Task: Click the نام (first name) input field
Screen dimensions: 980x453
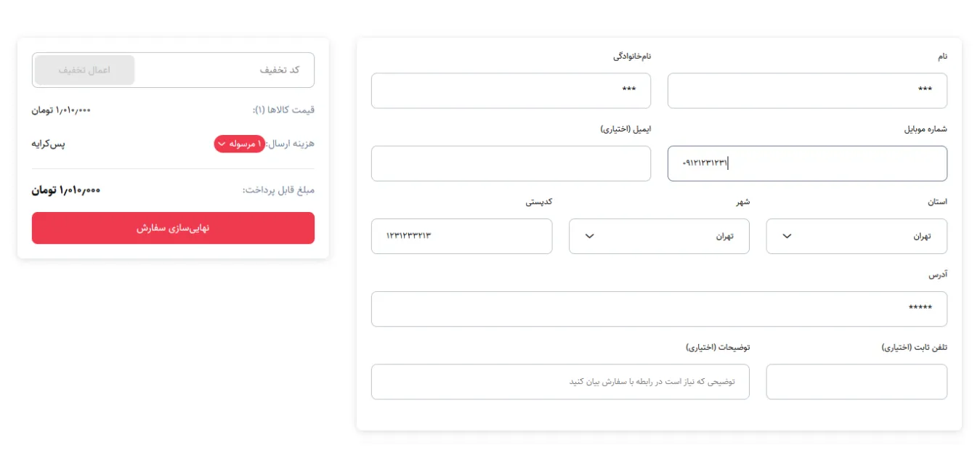Action: pos(806,91)
